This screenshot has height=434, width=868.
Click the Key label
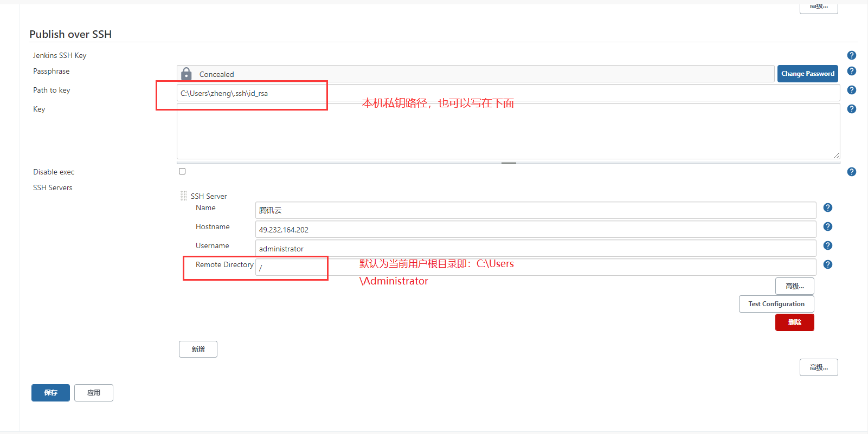(x=39, y=109)
